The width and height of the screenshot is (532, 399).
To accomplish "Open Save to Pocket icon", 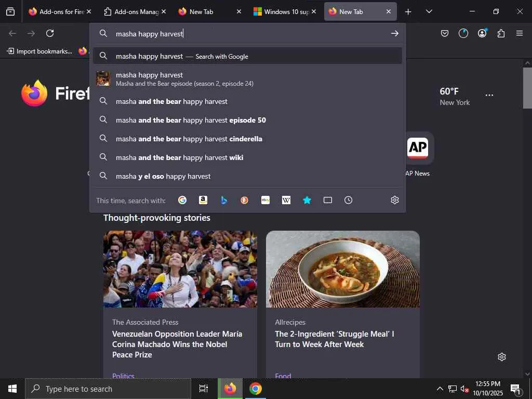I will point(445,33).
